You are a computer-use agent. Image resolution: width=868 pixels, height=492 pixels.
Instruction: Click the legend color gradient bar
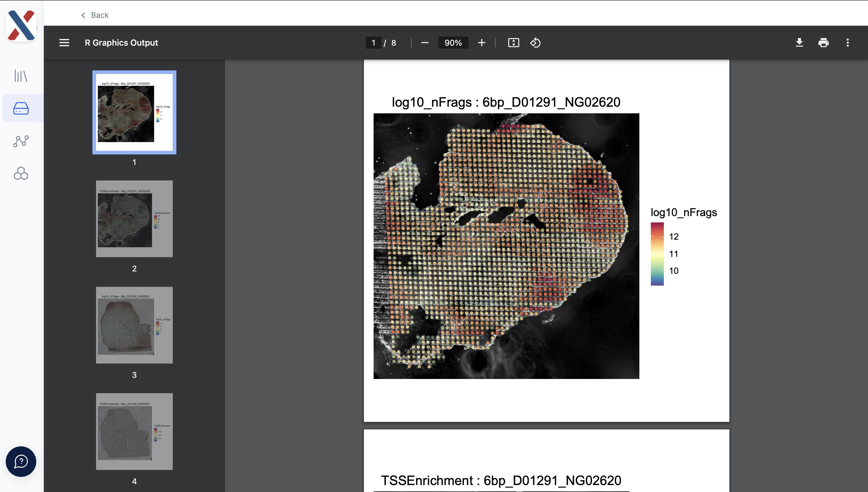tap(657, 254)
